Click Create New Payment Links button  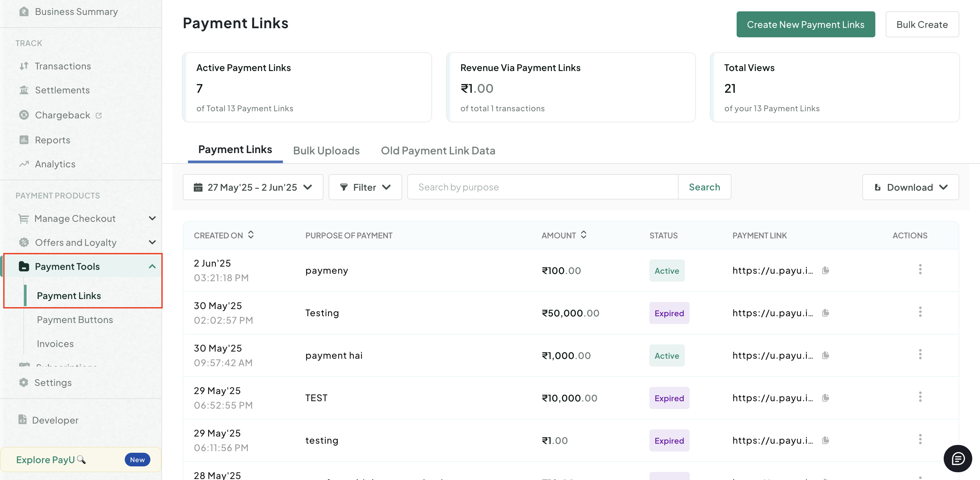[805, 24]
